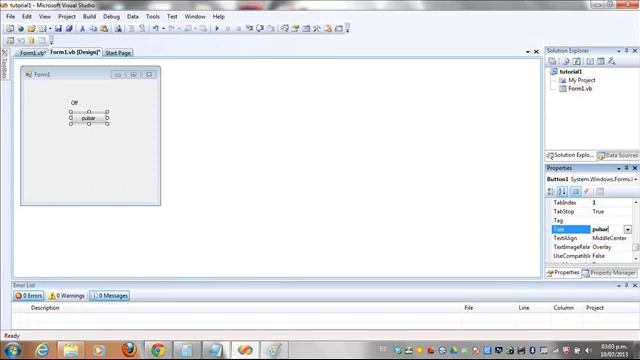Image resolution: width=640 pixels, height=360 pixels.
Task: Click the Save All toolbar icon
Action: point(69,29)
